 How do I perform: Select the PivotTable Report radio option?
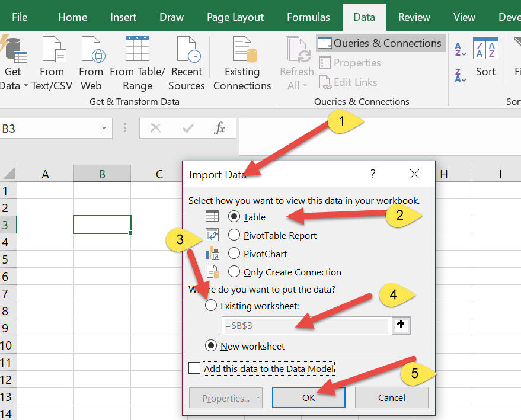click(x=234, y=235)
